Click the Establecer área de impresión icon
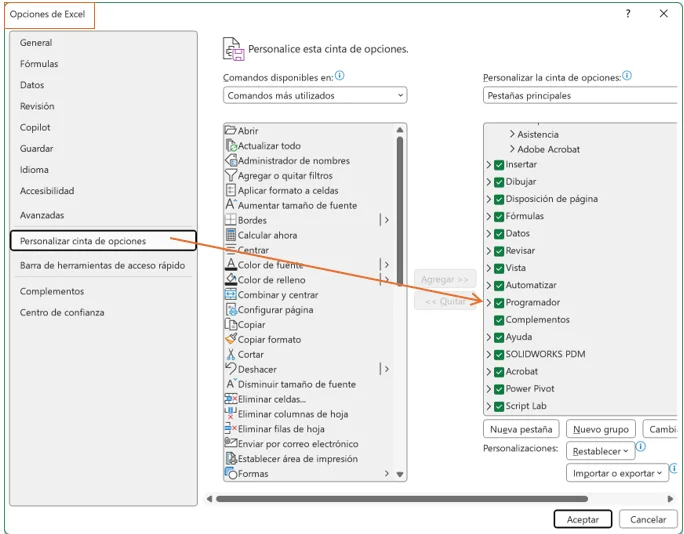The image size is (684, 534). [231, 458]
